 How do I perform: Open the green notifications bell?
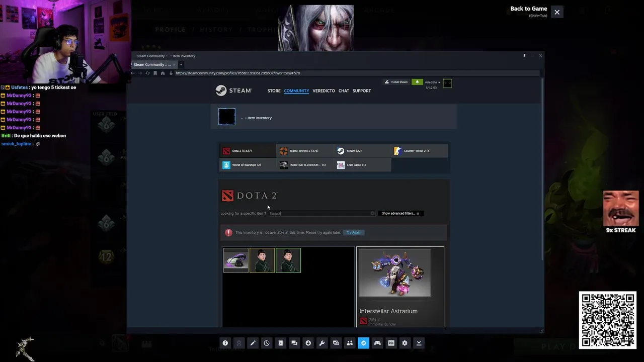[417, 82]
